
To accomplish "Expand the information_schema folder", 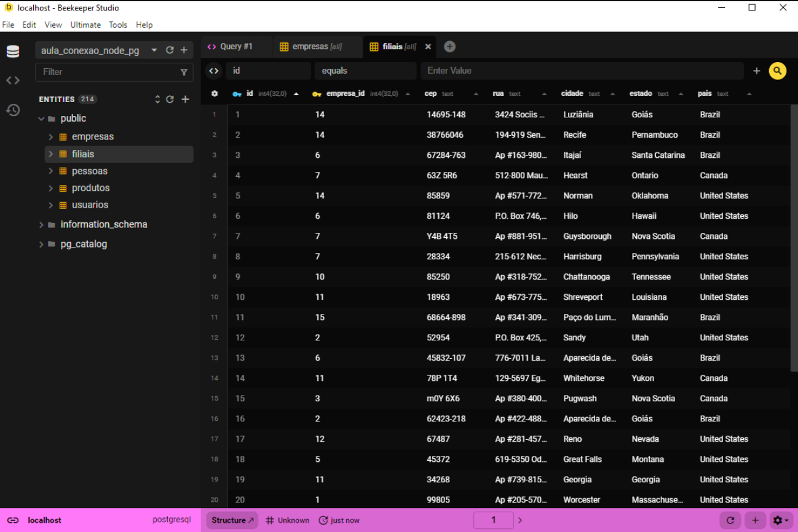I will click(x=41, y=225).
